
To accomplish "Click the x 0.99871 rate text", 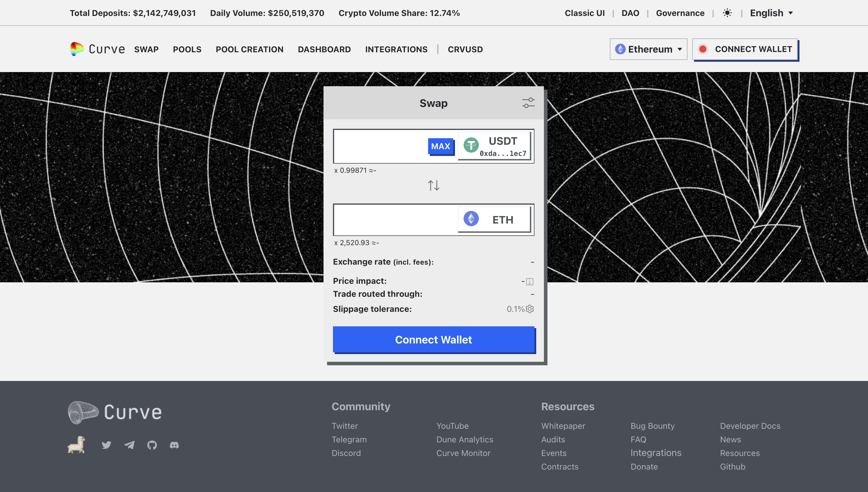I will point(355,170).
